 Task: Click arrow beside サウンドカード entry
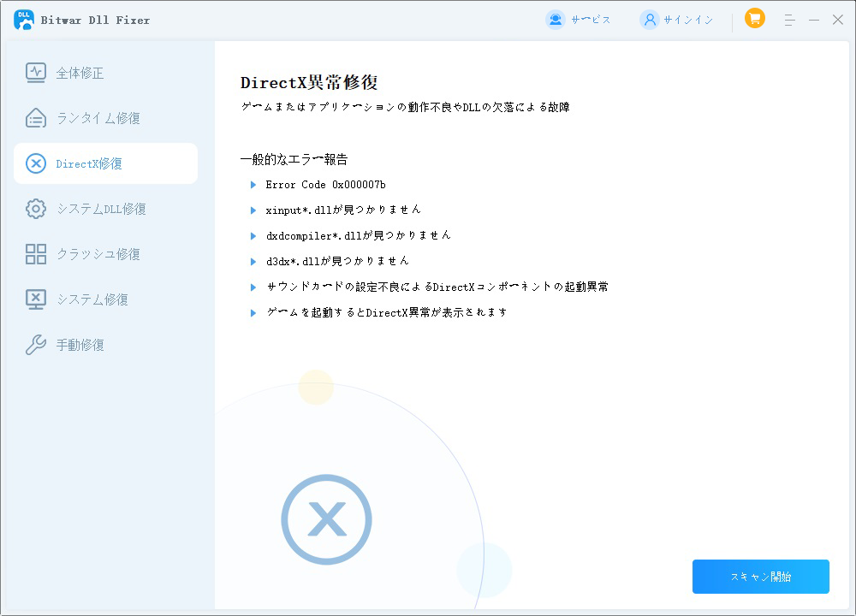[x=253, y=287]
